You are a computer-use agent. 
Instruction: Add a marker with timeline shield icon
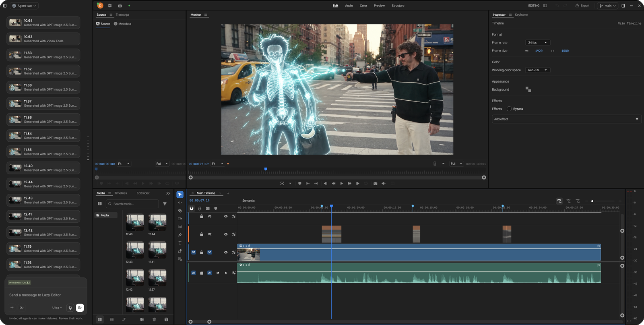[216, 208]
